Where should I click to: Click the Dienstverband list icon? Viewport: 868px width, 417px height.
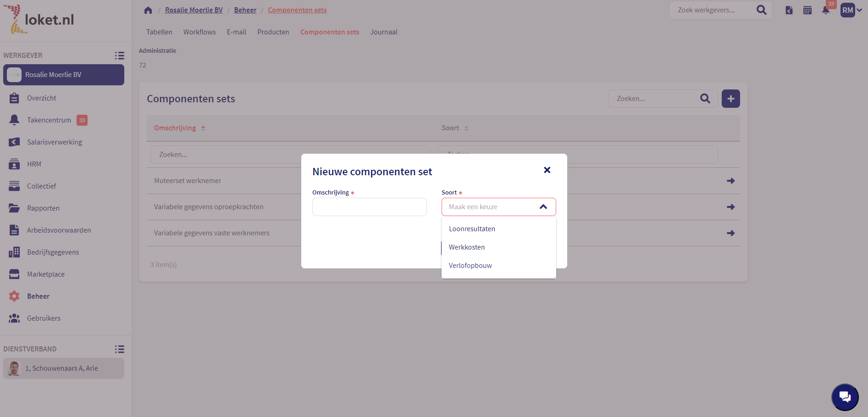point(120,349)
